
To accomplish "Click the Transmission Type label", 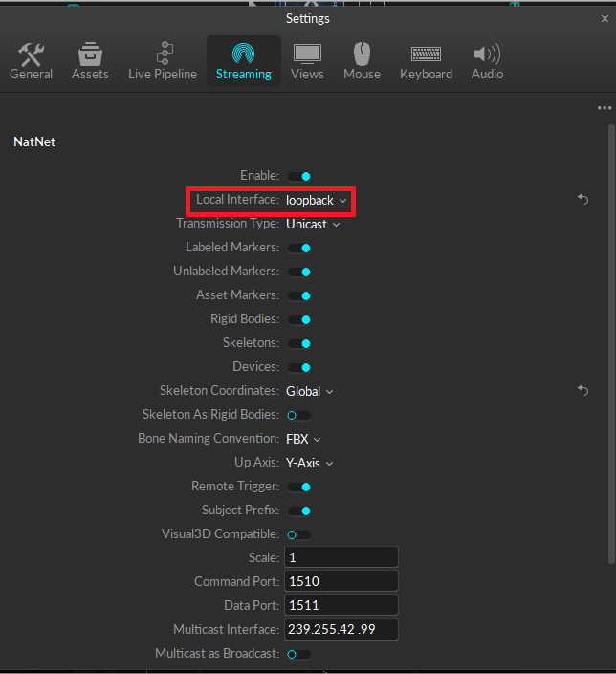I will click(228, 224).
